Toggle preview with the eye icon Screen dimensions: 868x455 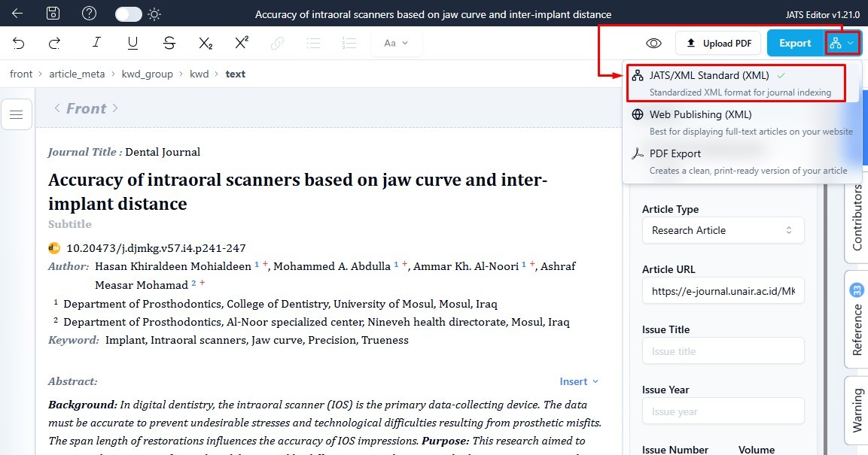653,44
